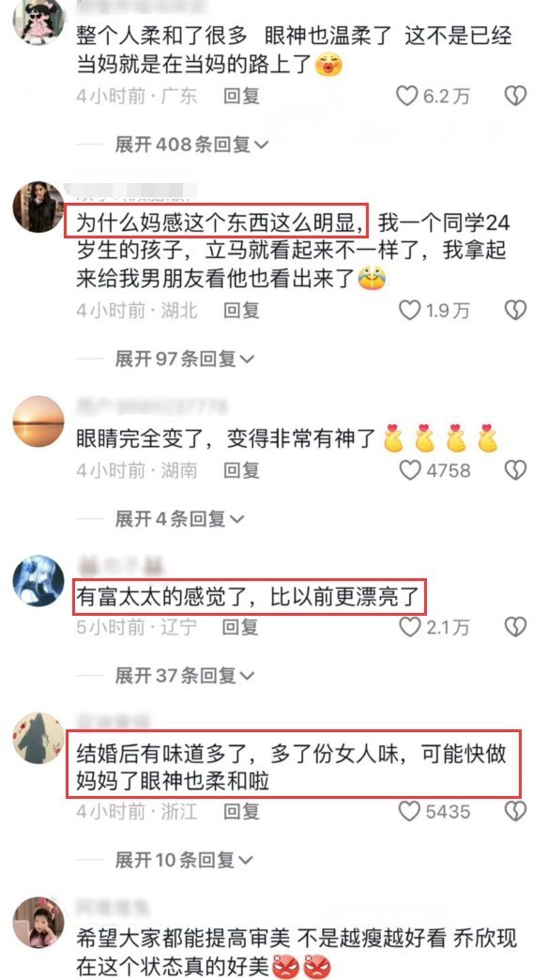Image resolution: width=548 pixels, height=980 pixels.
Task: Reply to the 浙江 user's comment
Action: (x=241, y=811)
